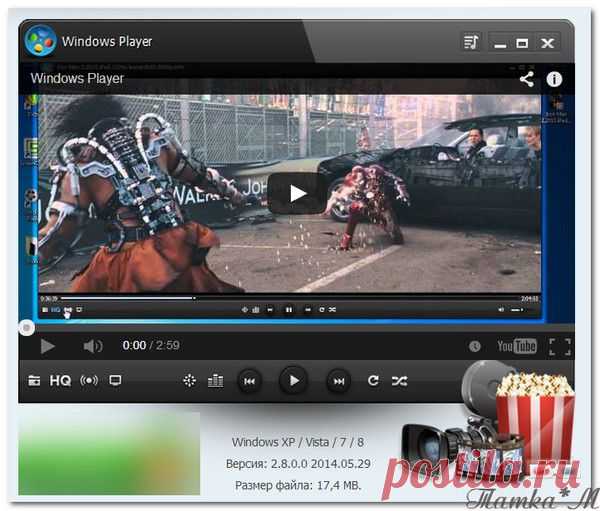600x511 pixels.
Task: Open video info via the 'i' icon
Action: pyautogui.click(x=554, y=79)
